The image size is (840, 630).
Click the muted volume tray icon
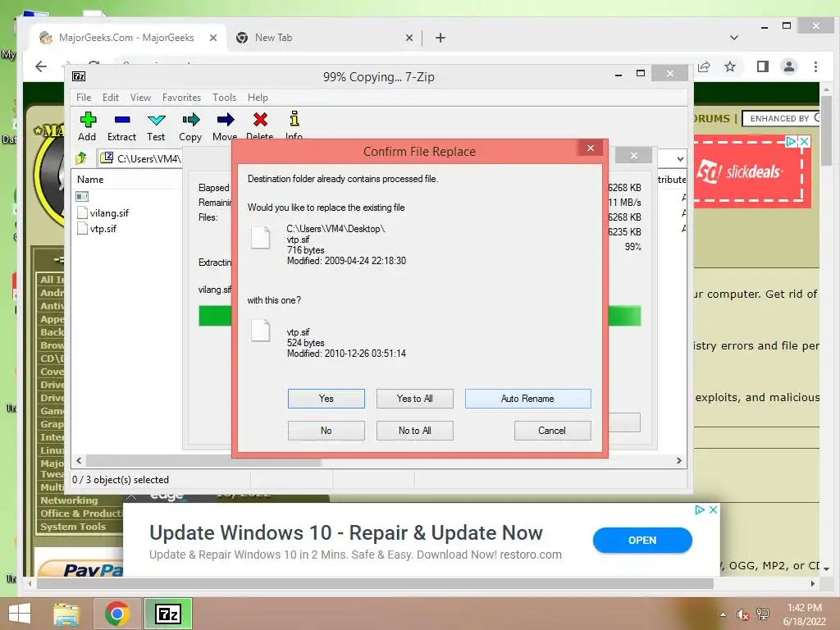point(742,614)
